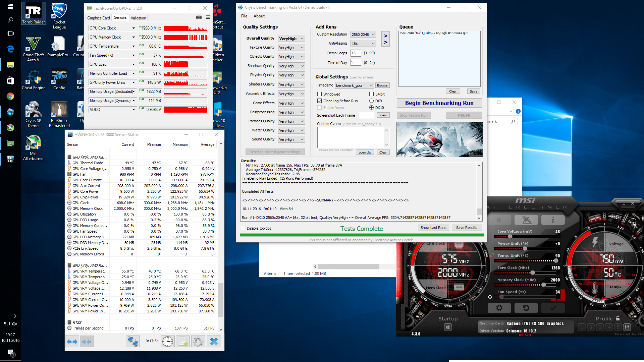
Task: Click Begin Benchmarking Run button
Action: point(439,103)
